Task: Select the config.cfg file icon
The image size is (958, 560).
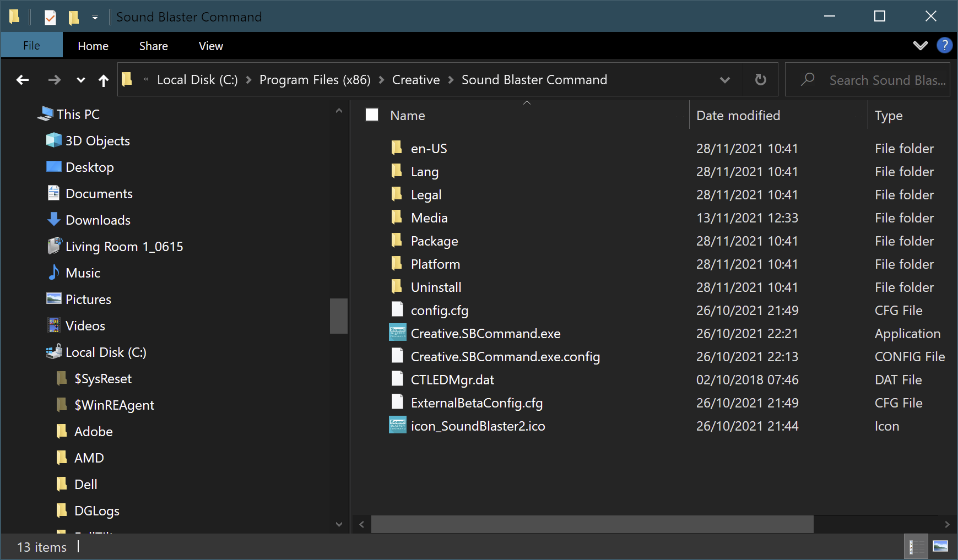Action: 397,309
